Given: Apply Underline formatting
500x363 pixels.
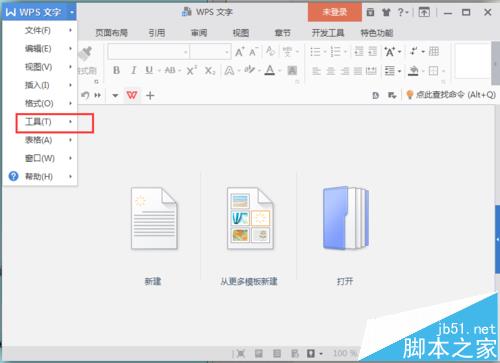Looking at the screenshot, I should click(x=149, y=70).
